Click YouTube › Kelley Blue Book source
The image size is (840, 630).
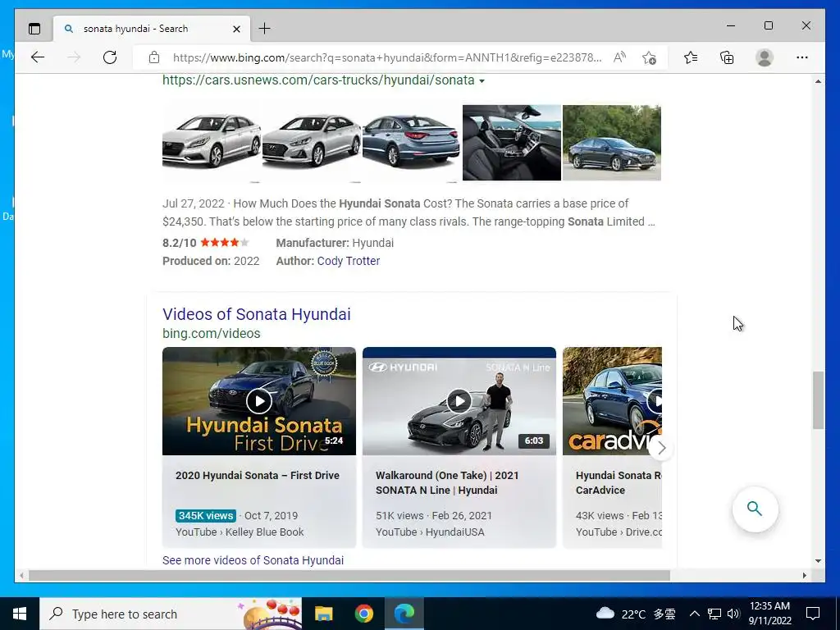click(x=240, y=532)
